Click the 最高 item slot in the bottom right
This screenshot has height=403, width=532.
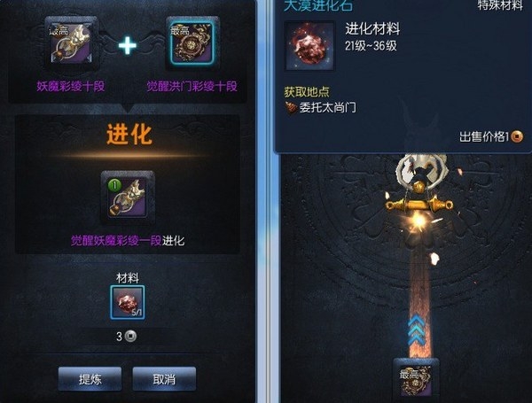(416, 380)
